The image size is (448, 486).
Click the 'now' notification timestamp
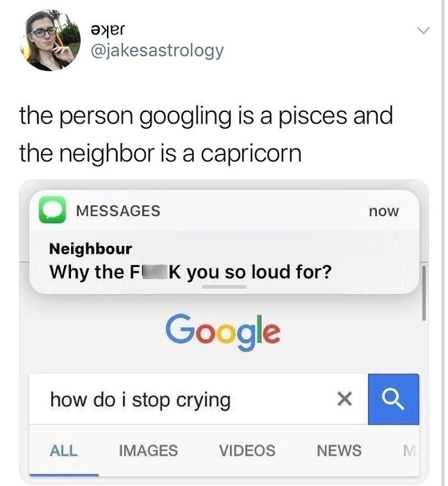[383, 211]
